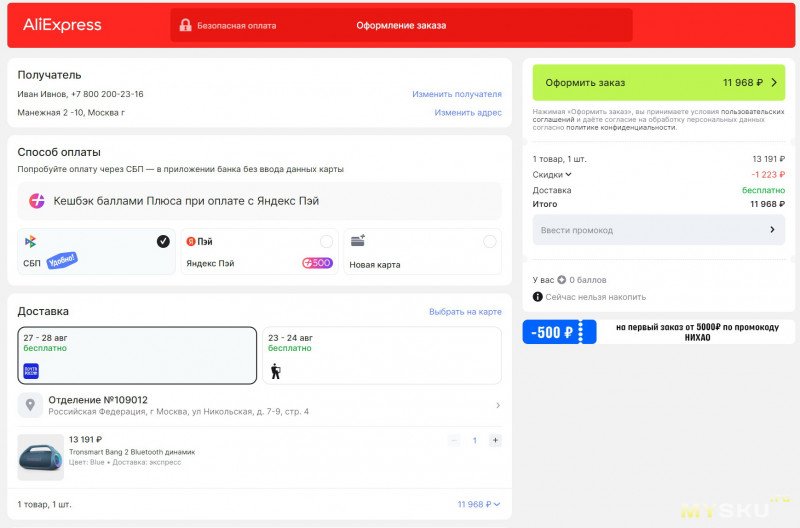
Task: Click the Оформление заказа header text
Action: 401,25
